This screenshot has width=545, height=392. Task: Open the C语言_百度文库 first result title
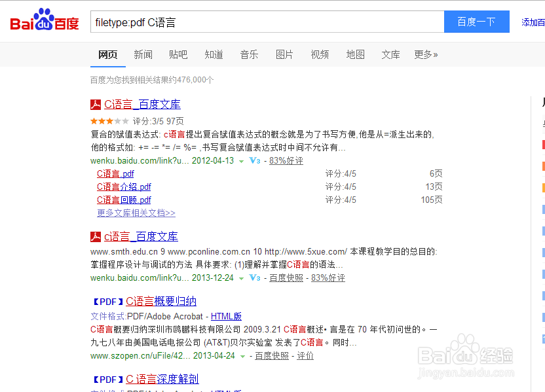(142, 104)
